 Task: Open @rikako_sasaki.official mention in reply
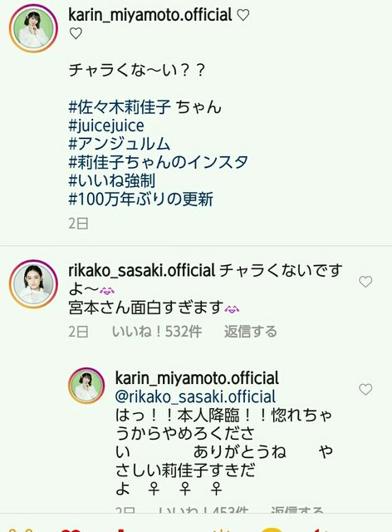click(x=196, y=397)
